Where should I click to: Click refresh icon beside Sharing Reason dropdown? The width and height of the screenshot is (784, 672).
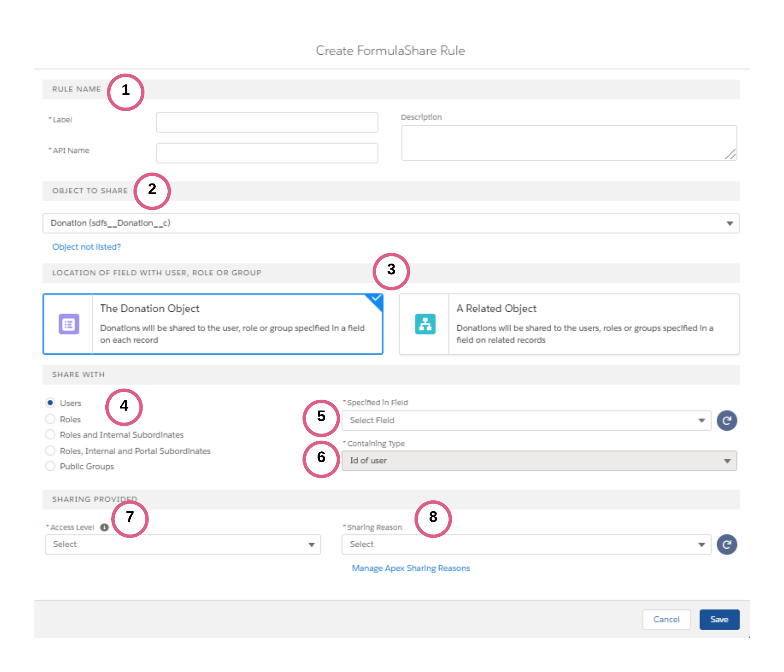(726, 545)
